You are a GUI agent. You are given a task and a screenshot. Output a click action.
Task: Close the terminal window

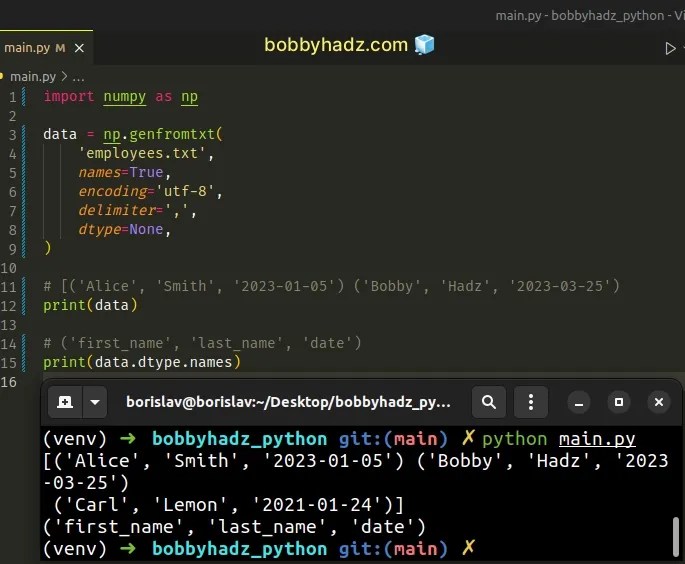(659, 402)
